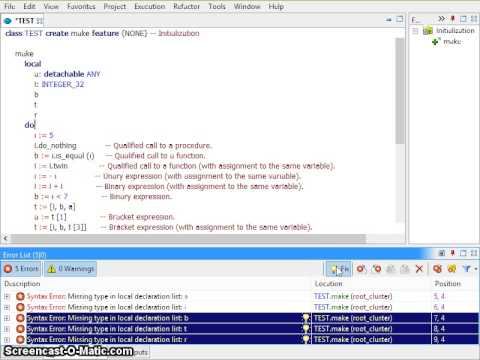Click editor horizontal scrollbar left arrow
The width and height of the screenshot is (480, 360).
pyautogui.click(x=5, y=238)
